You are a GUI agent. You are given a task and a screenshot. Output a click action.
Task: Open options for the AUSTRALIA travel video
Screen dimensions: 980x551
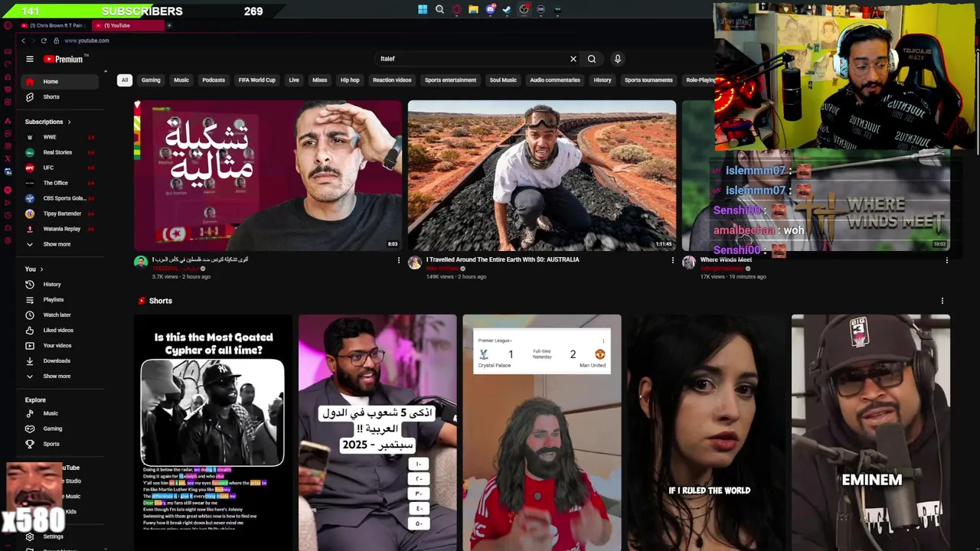[x=673, y=260]
